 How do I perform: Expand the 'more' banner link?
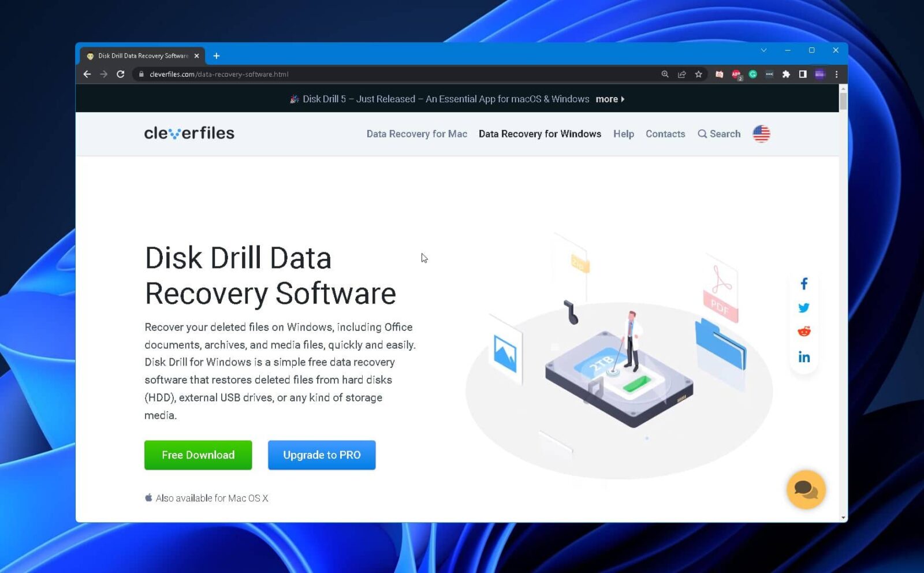(x=608, y=99)
